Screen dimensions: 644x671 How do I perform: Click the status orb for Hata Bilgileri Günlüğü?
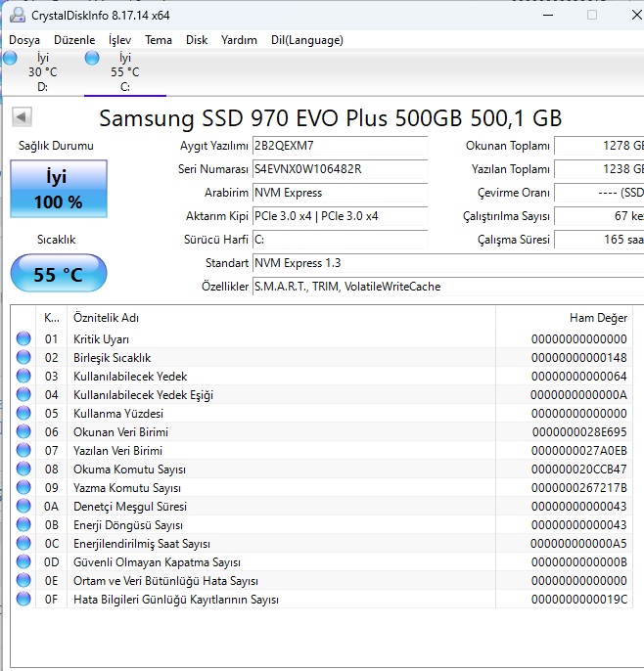pos(23,599)
